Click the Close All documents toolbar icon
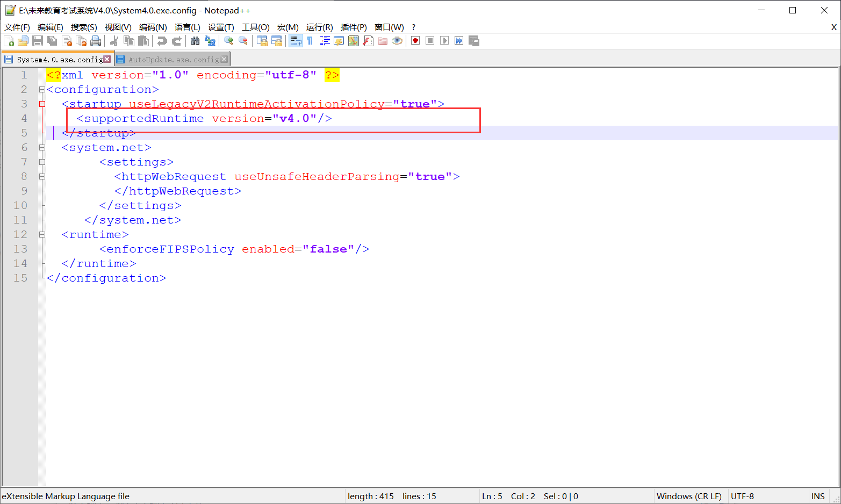841x504 pixels. click(x=81, y=41)
